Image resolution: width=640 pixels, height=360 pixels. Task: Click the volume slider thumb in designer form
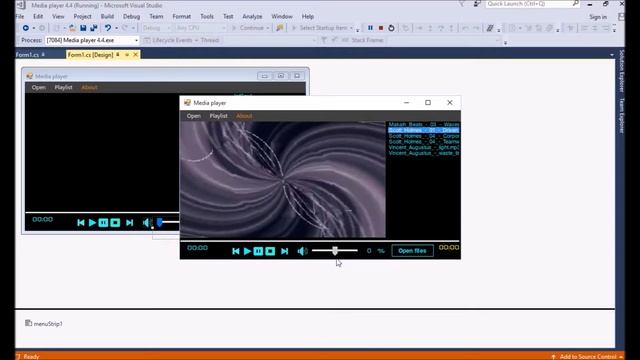160,222
